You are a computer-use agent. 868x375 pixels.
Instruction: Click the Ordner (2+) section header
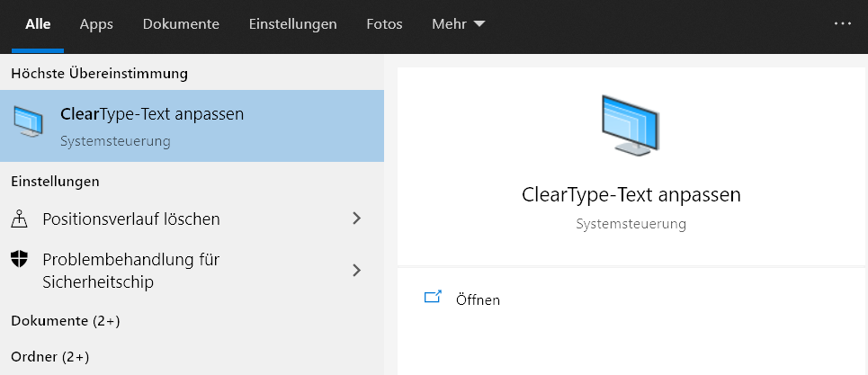click(49, 357)
